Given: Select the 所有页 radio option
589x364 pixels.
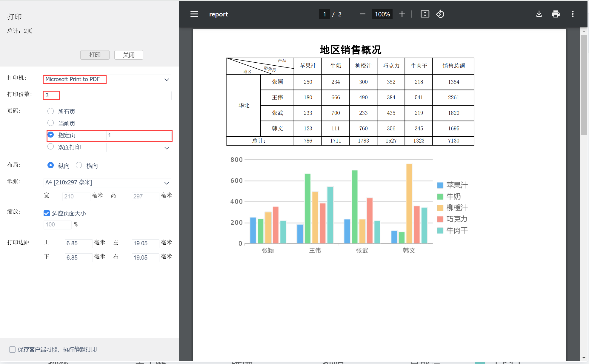Looking at the screenshot, I should [51, 111].
